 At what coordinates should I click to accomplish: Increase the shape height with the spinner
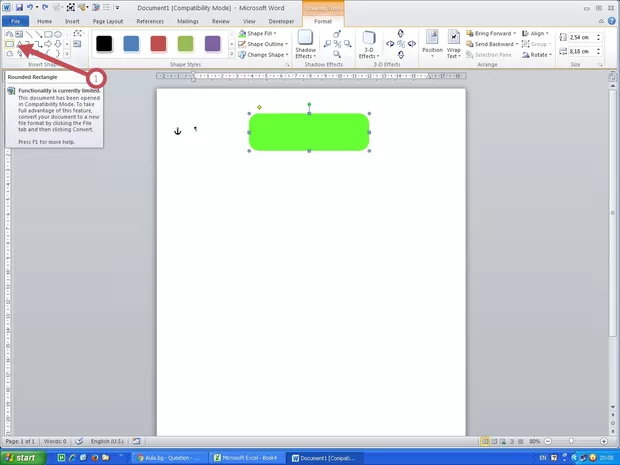point(598,35)
